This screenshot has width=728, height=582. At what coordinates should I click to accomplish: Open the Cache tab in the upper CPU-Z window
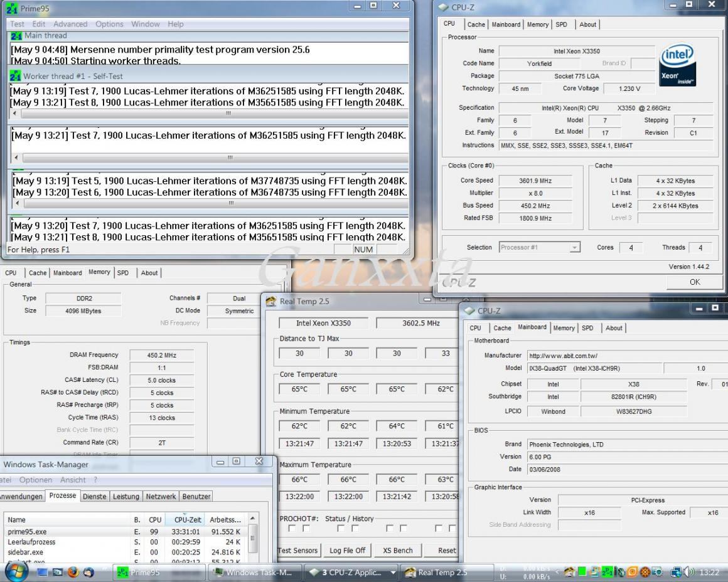[476, 24]
